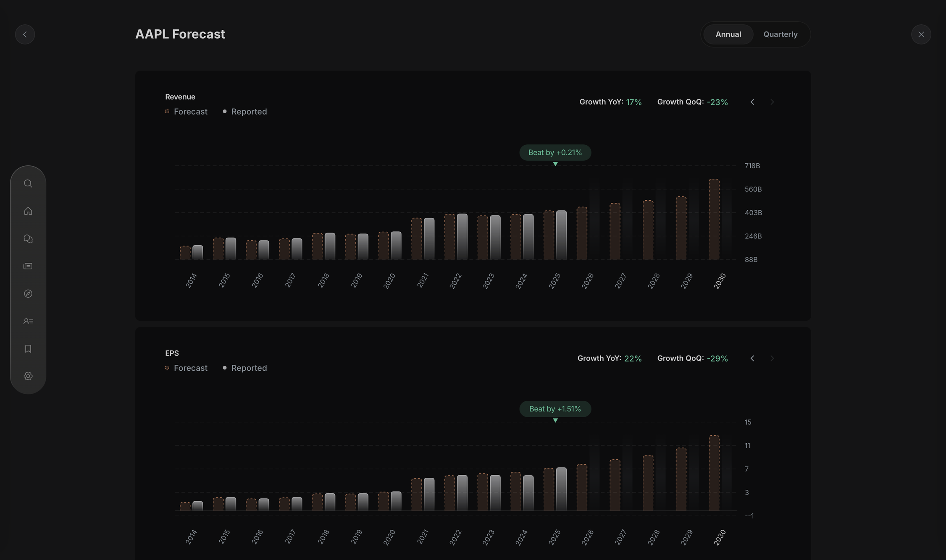The width and height of the screenshot is (946, 560).
Task: Click Revenue 'Beat by +0.21%' badge
Action: click(x=555, y=152)
